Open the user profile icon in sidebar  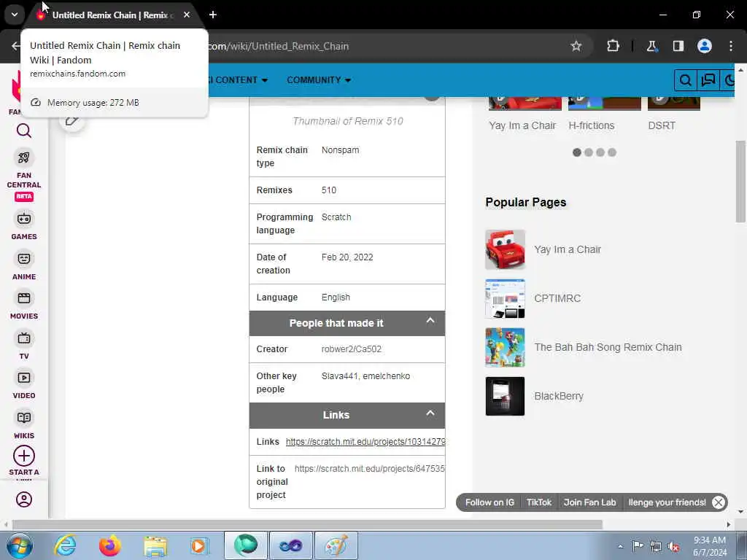[24, 499]
